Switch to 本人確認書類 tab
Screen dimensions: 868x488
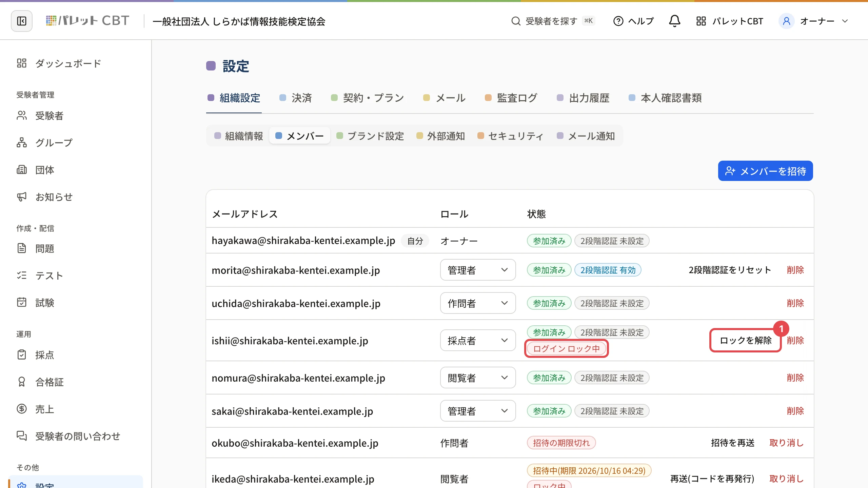pos(665,98)
